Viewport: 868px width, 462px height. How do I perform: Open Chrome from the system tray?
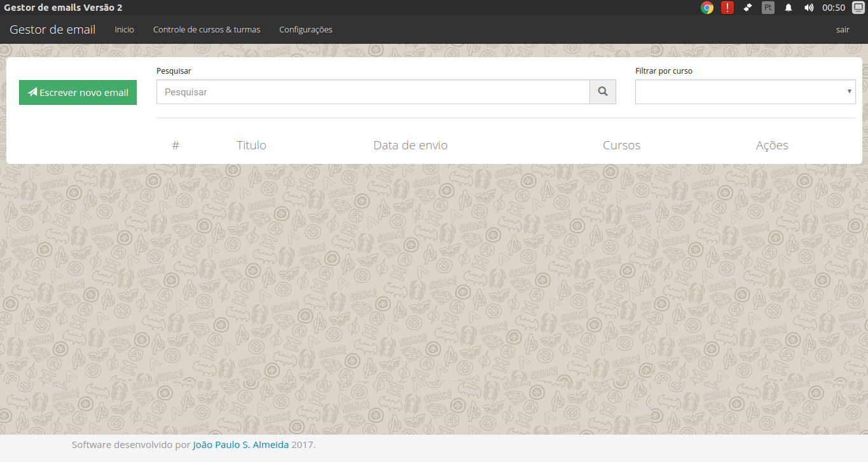pyautogui.click(x=707, y=8)
